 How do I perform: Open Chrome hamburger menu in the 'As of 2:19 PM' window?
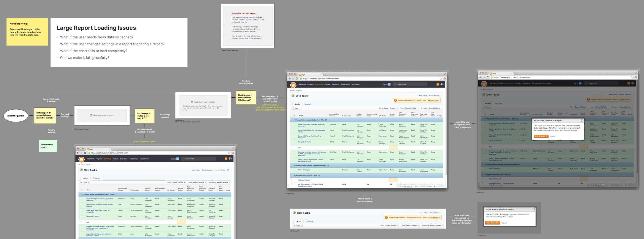point(233,153)
